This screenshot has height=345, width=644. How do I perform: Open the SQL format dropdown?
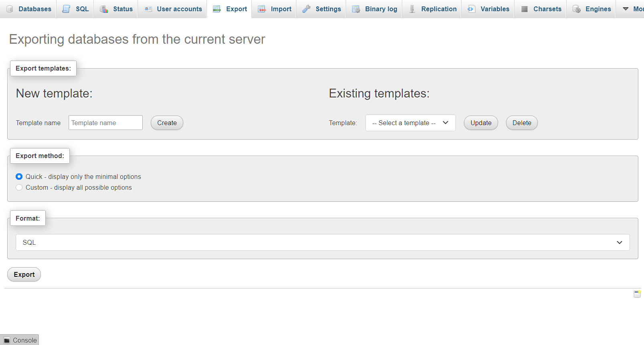click(322, 242)
